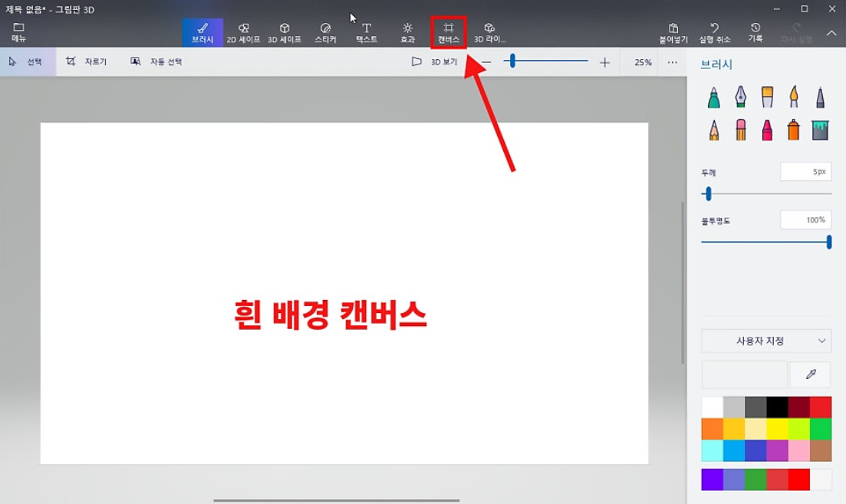Select the Calligraphy pen brush
This screenshot has width=846, height=504.
740,97
